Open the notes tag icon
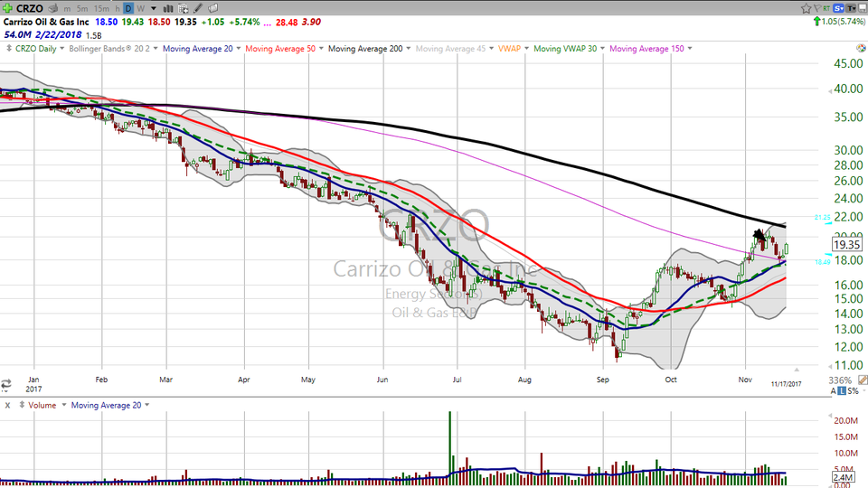This screenshot has height=488, width=868. pos(212,8)
